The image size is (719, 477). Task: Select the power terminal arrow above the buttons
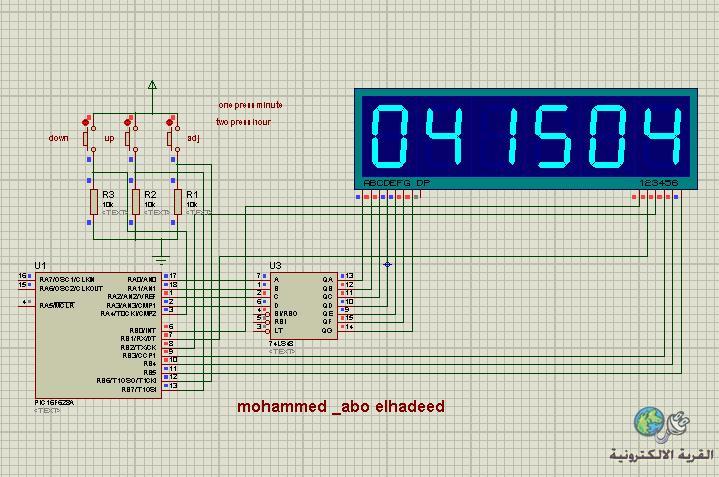click(152, 85)
